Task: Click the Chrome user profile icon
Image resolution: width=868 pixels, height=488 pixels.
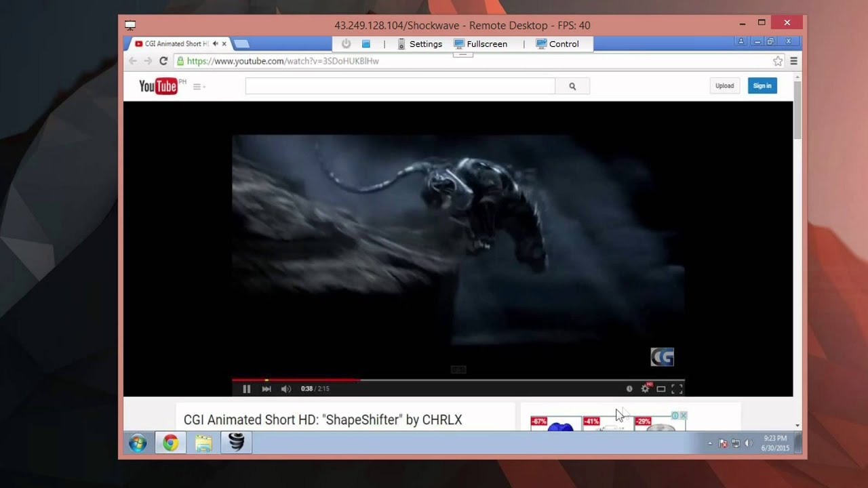Action: tap(741, 41)
